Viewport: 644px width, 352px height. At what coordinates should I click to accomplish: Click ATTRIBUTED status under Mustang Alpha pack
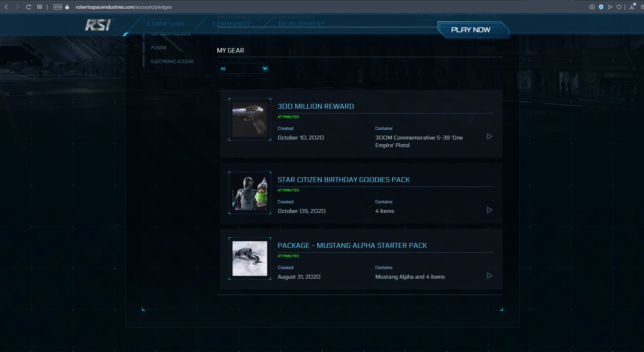pyautogui.click(x=288, y=256)
